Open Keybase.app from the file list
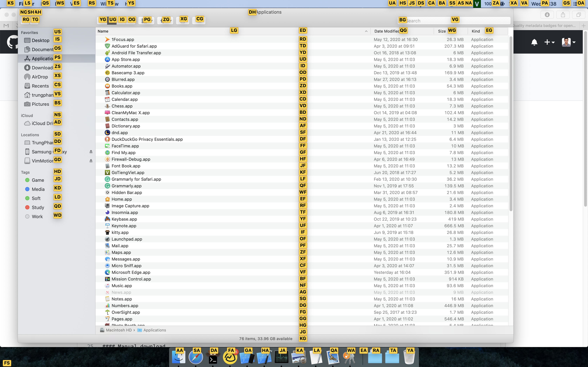The image size is (588, 367). (x=124, y=219)
